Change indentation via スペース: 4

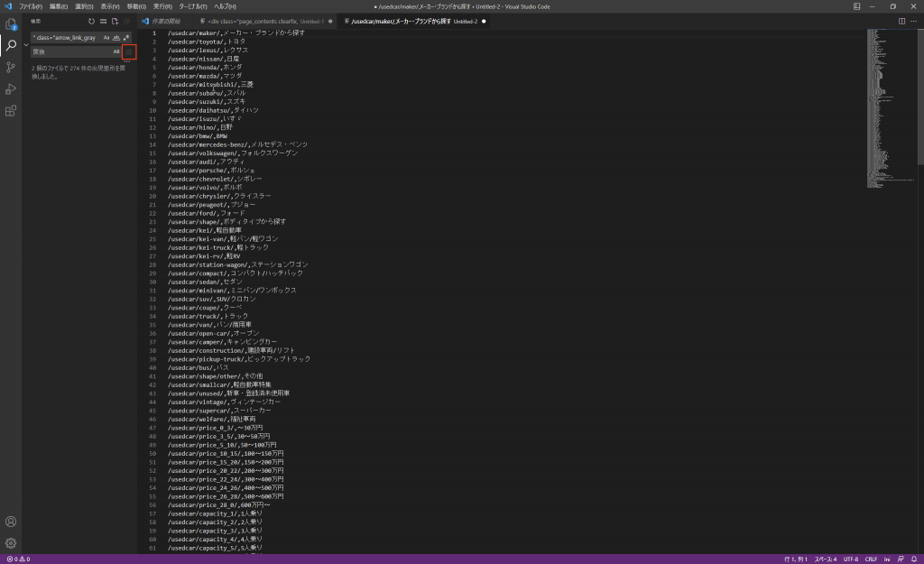coord(826,559)
